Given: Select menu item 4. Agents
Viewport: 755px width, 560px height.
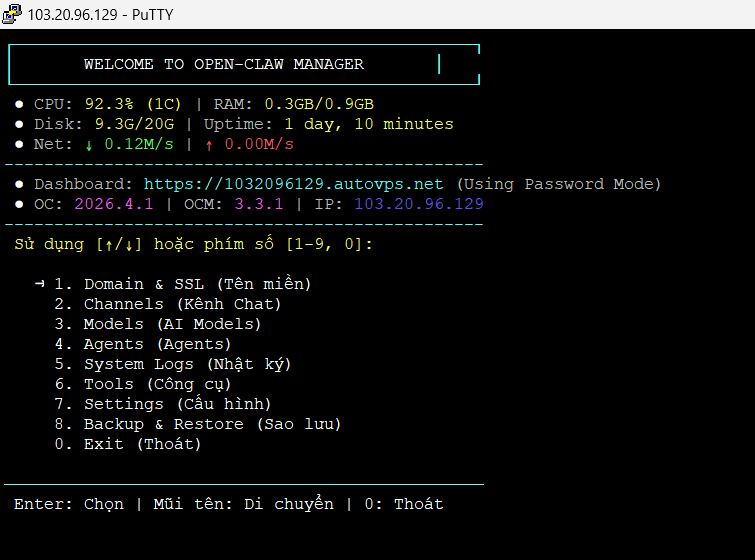Looking at the screenshot, I should [143, 344].
